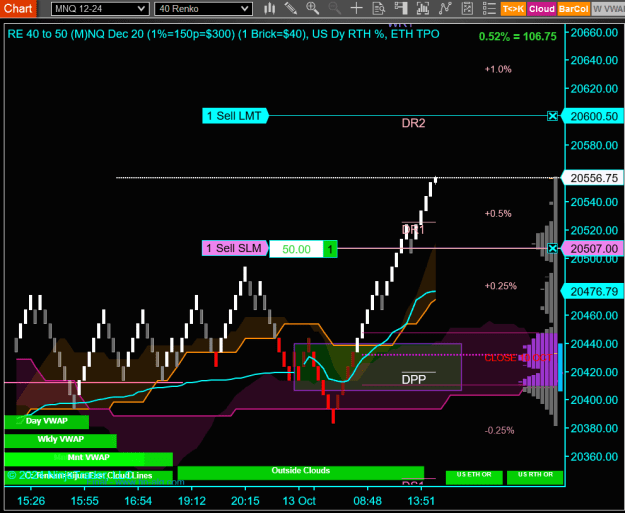Click the 20660.00 price axis label
Image resolution: width=625 pixels, height=513 pixels.
pyautogui.click(x=594, y=32)
